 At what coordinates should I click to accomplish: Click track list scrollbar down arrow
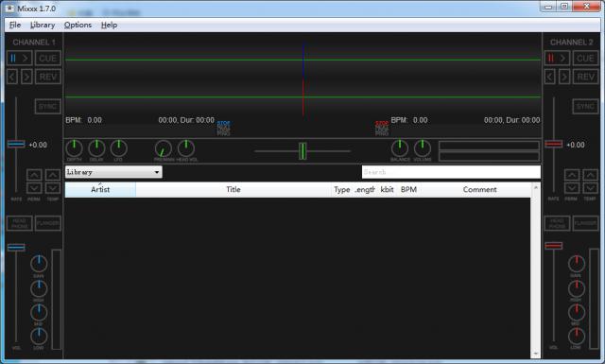coord(536,354)
